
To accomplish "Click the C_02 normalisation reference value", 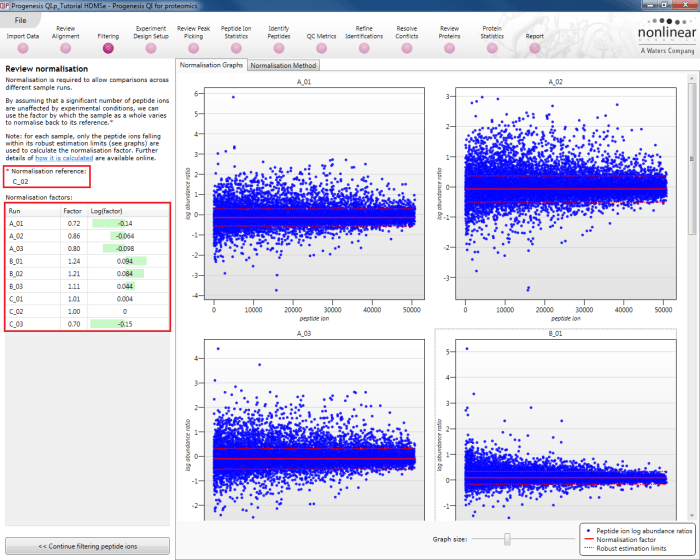I will [x=21, y=181].
